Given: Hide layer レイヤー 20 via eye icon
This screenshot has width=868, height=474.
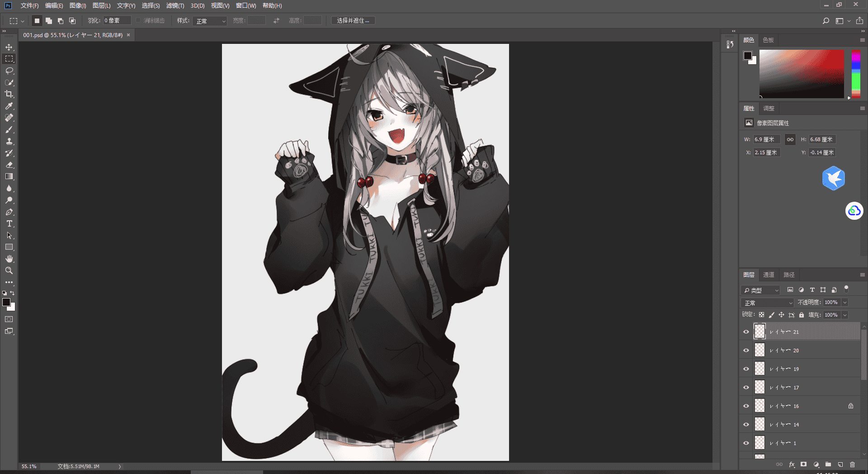Looking at the screenshot, I should coord(746,350).
